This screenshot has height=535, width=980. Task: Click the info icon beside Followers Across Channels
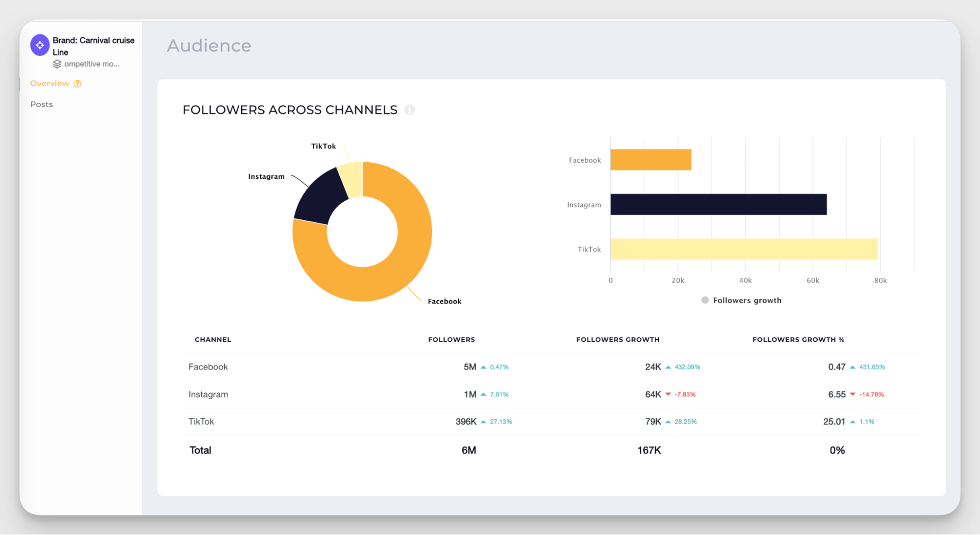[410, 110]
